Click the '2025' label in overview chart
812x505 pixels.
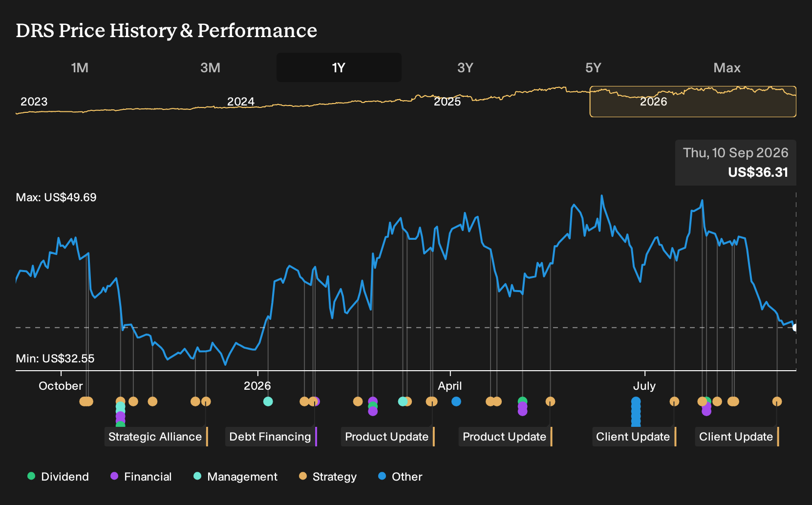pos(448,102)
